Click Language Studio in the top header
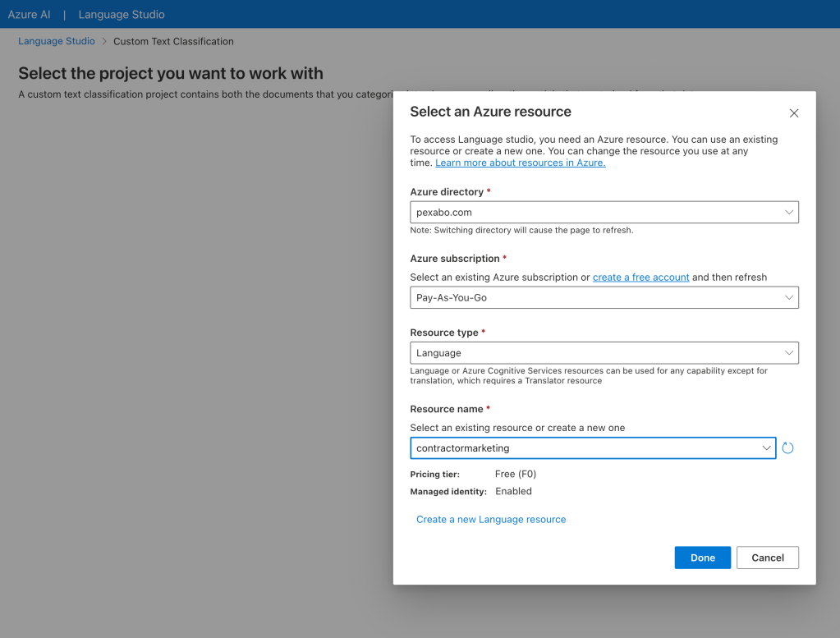 pyautogui.click(x=122, y=15)
